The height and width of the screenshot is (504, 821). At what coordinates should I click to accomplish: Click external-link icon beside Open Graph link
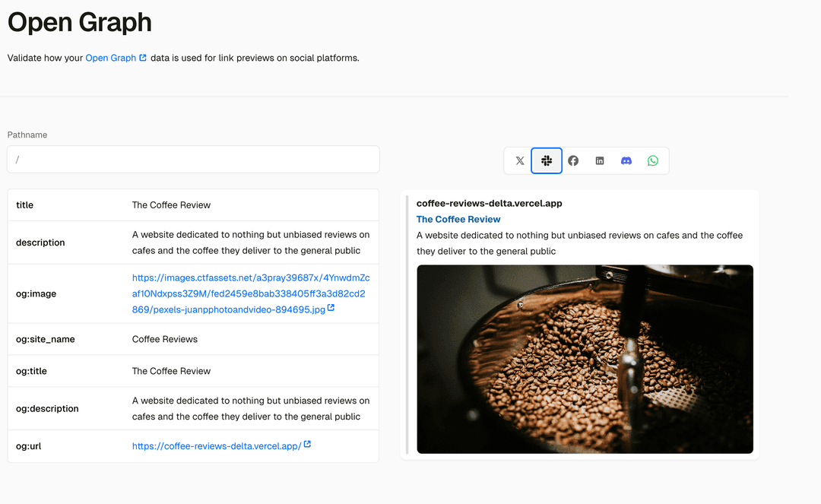[143, 58]
